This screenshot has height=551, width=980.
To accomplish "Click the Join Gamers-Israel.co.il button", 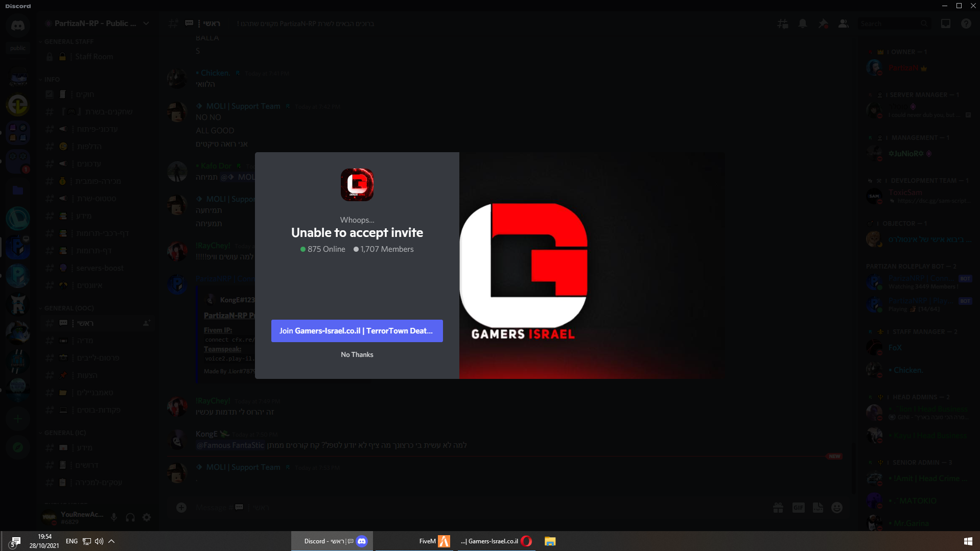I will pos(357,331).
